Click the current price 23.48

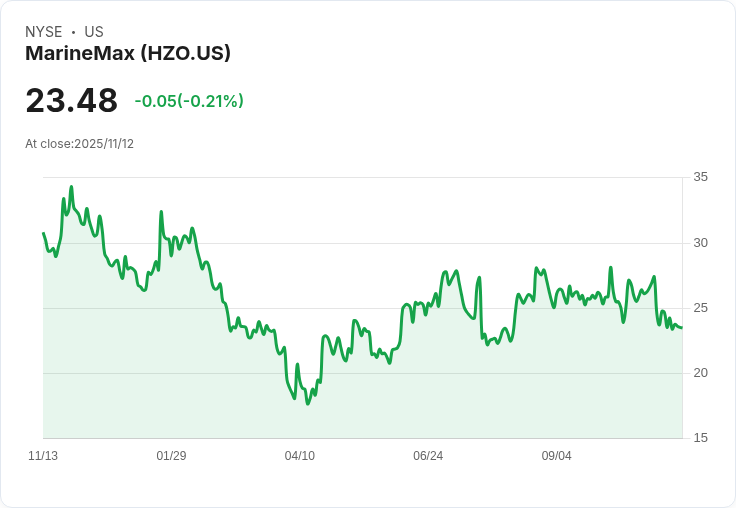[x=71, y=100]
